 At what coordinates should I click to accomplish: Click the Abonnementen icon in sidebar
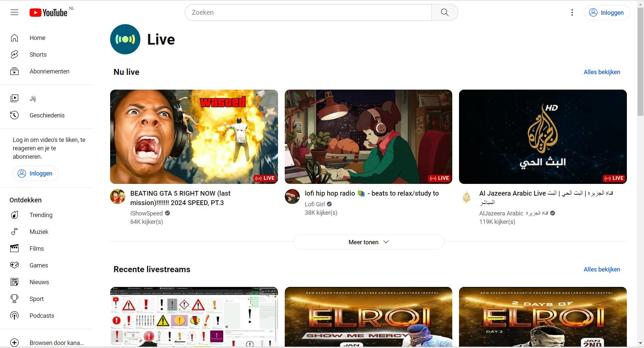tap(14, 71)
